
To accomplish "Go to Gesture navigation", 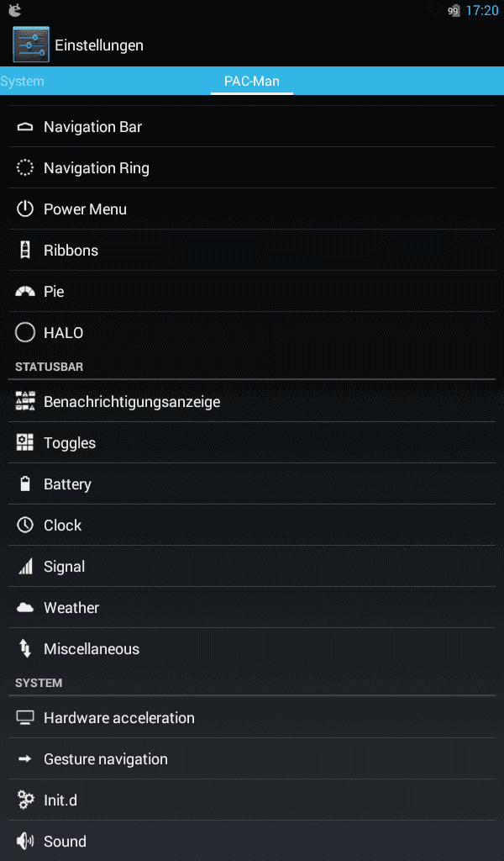I will coord(252,759).
